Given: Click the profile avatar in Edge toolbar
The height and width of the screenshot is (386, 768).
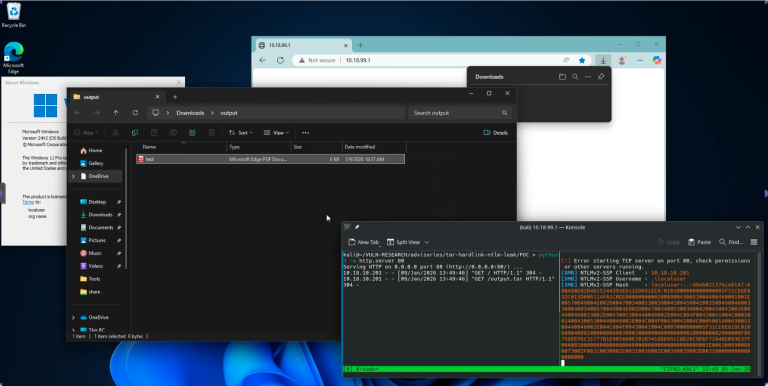Looking at the screenshot, I should tap(622, 60).
